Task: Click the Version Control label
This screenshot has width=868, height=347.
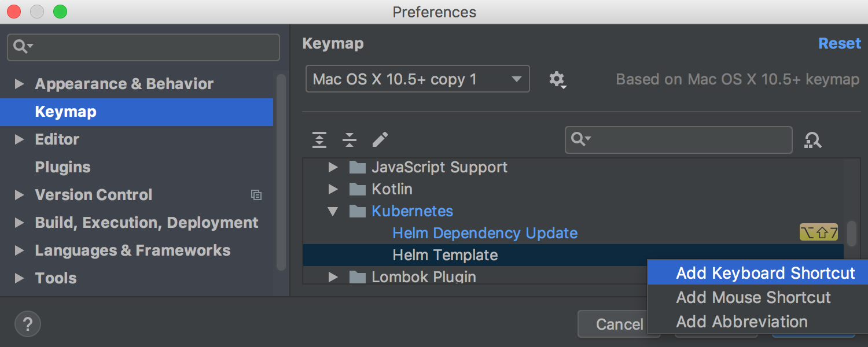Action: click(x=93, y=195)
